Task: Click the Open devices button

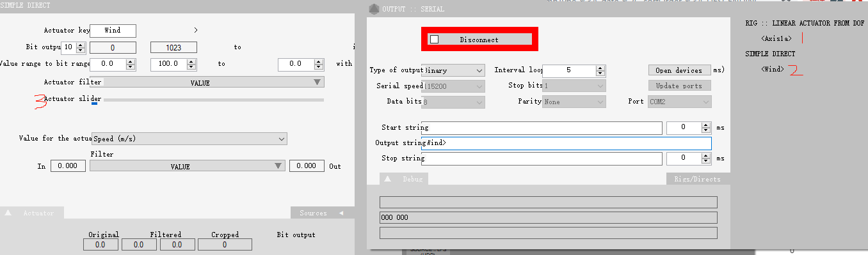Action: click(x=679, y=70)
